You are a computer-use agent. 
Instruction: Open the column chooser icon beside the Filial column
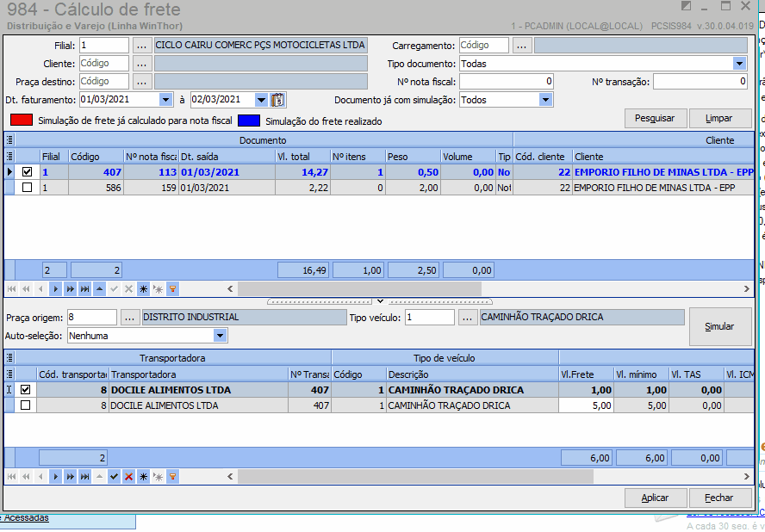pyautogui.click(x=9, y=157)
